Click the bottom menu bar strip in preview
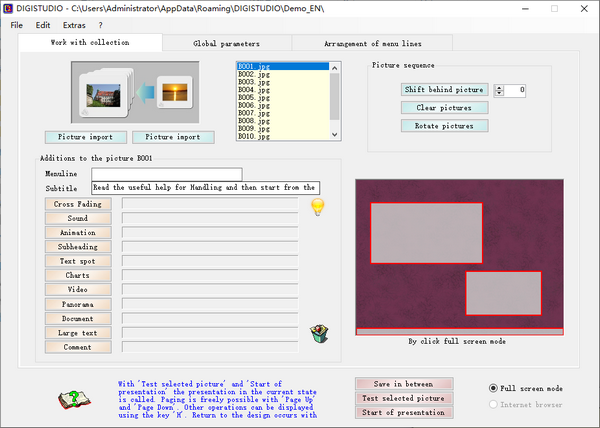Image resolution: width=600 pixels, height=428 pixels. pos(460,332)
